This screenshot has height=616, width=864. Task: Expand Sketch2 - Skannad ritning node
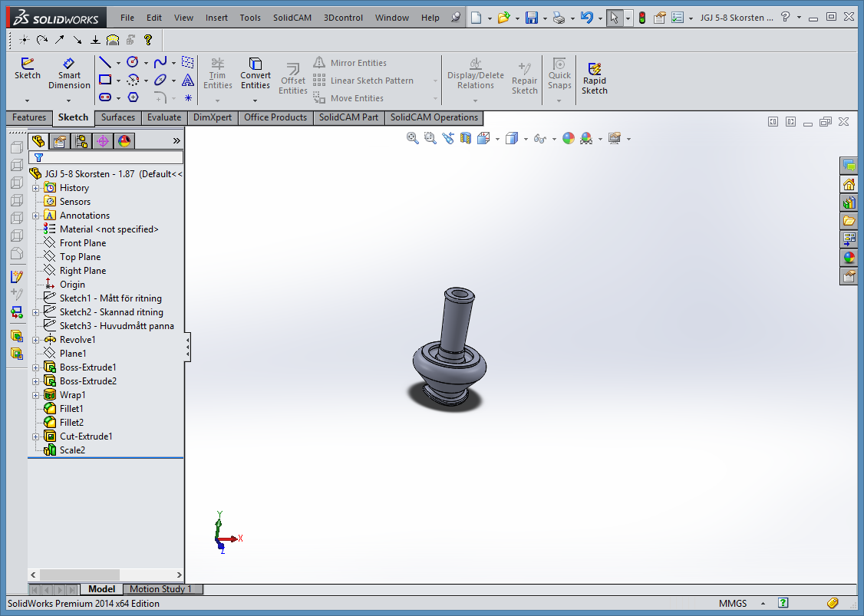click(x=36, y=312)
